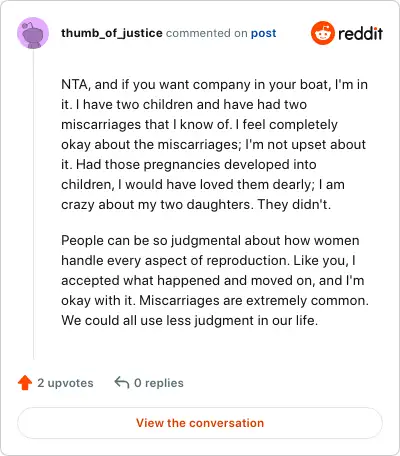
Task: Click the "reddit" wordmark text
Action: [x=360, y=33]
